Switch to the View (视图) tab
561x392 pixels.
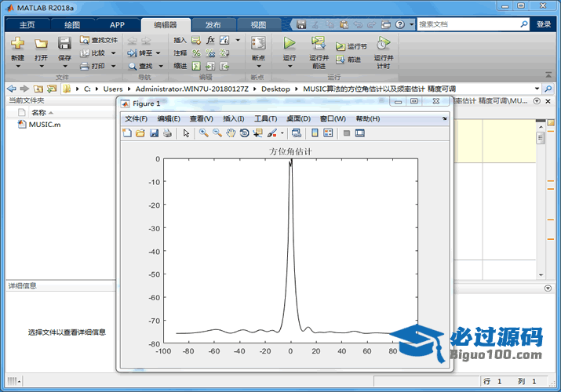pyautogui.click(x=258, y=24)
